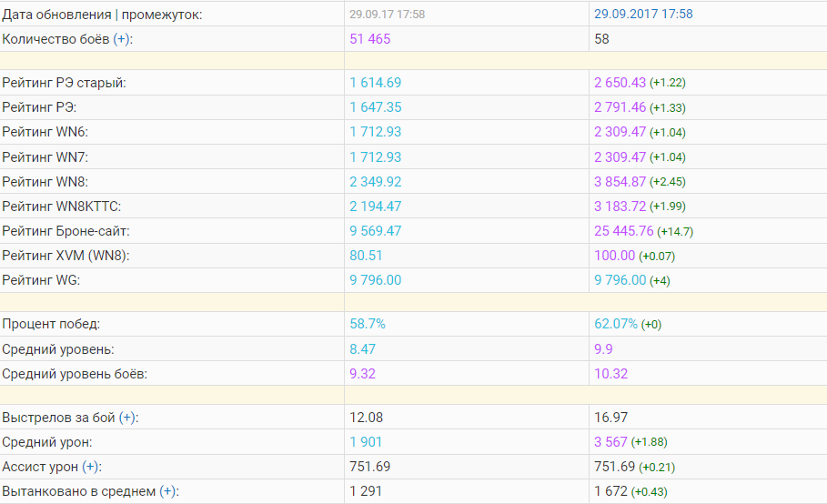Expand the plus beside Выстрелов за бой
The image size is (827, 504).
point(127,418)
